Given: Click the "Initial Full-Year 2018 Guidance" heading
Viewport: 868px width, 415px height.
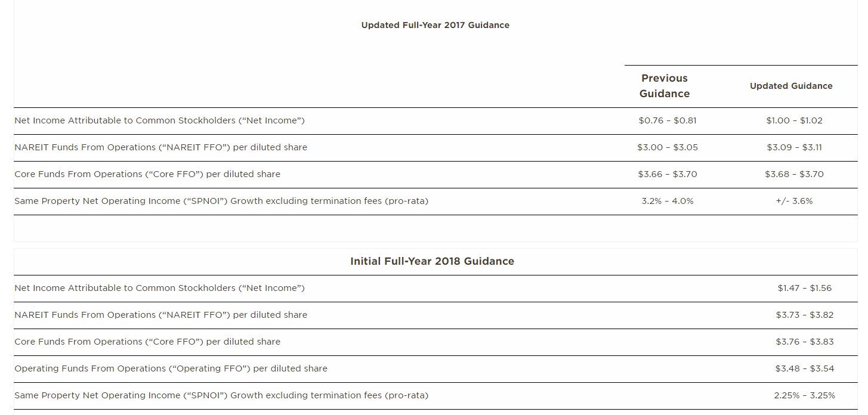Looking at the screenshot, I should [432, 261].
